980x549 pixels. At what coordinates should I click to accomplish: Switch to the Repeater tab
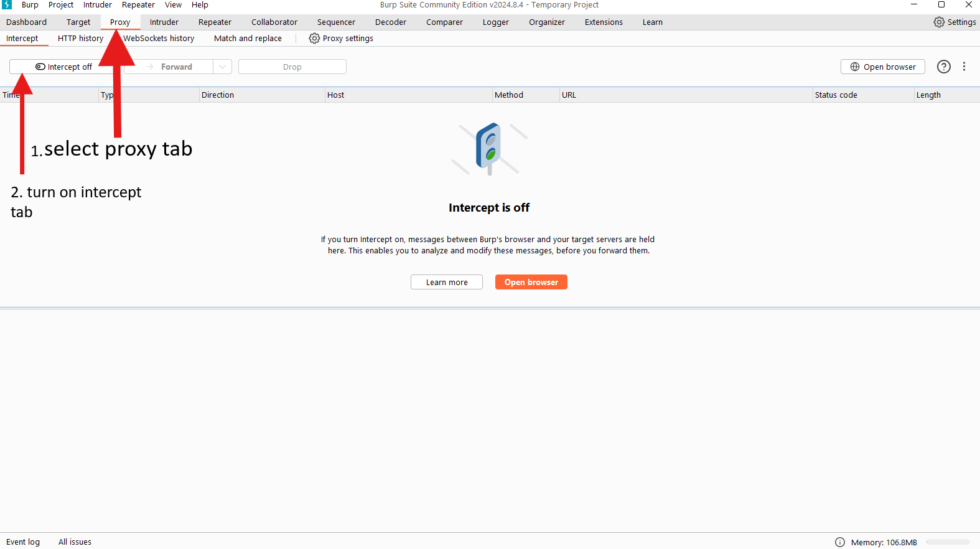(x=215, y=22)
